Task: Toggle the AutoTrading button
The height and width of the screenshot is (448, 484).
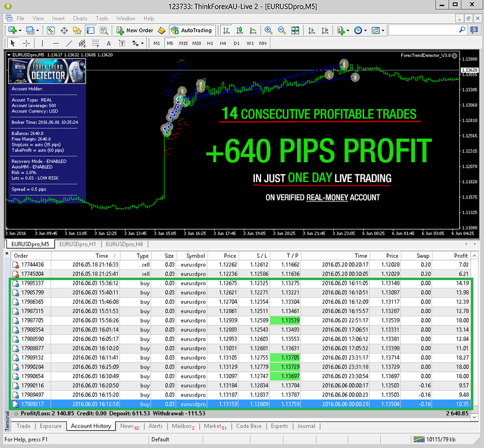Action: (x=192, y=30)
